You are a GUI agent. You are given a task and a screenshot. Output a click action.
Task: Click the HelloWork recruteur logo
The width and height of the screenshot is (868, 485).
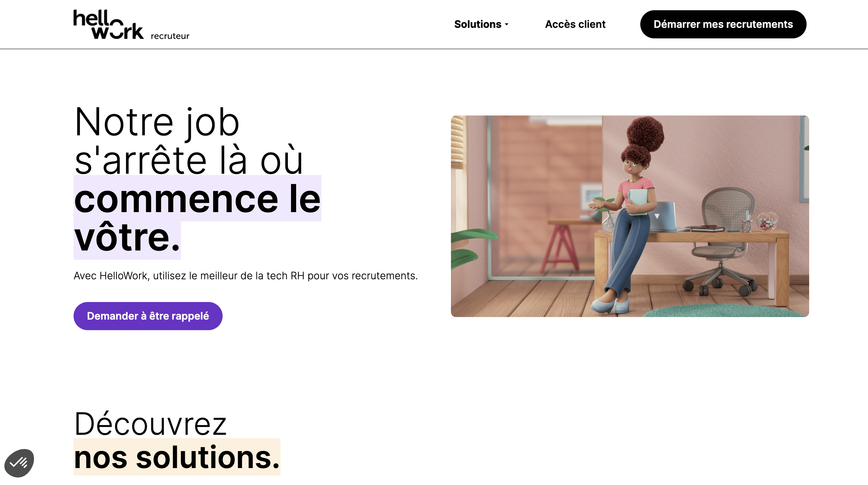point(131,24)
